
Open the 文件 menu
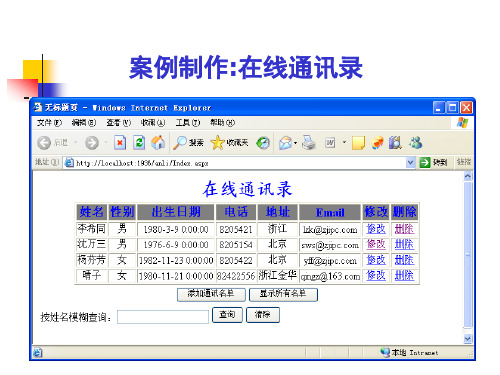point(49,123)
